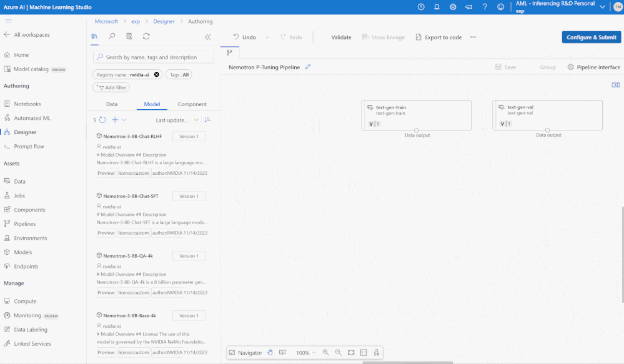
Task: Click the refresh icon in asset panel toolbar
Action: [146, 37]
